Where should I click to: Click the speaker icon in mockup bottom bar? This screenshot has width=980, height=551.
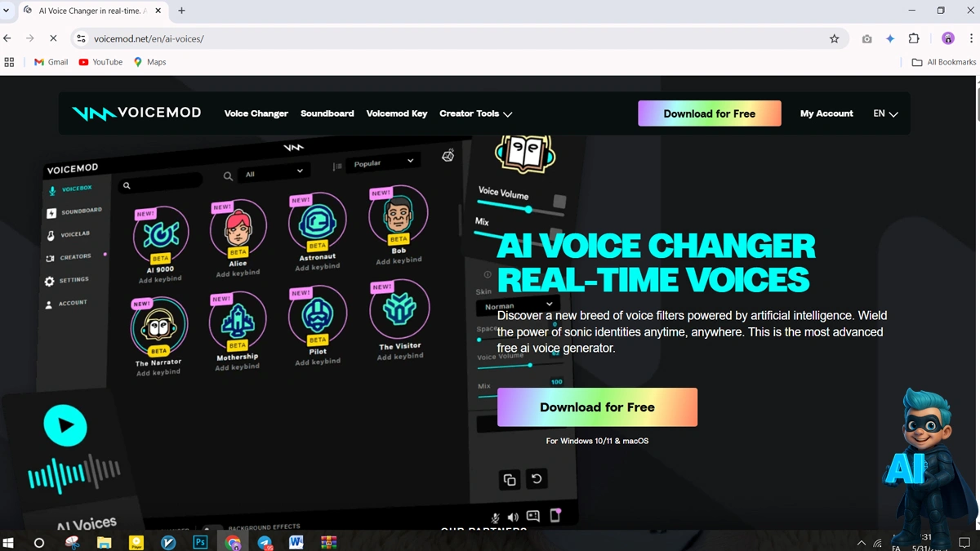pos(513,518)
